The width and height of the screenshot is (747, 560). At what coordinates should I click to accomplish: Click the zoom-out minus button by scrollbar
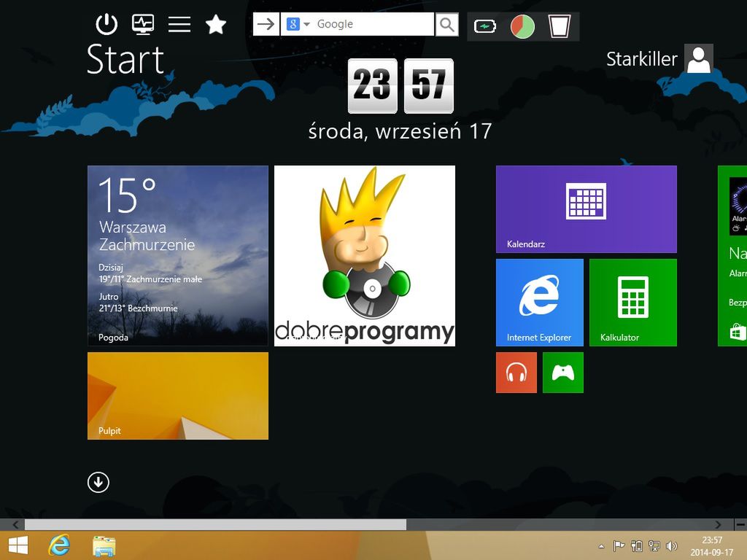(x=740, y=524)
